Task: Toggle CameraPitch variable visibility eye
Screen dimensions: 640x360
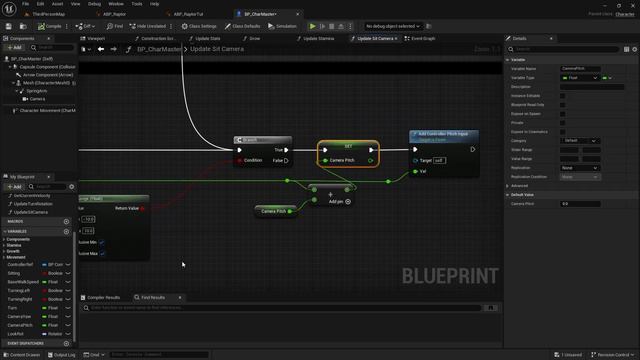Action: click(x=68, y=325)
